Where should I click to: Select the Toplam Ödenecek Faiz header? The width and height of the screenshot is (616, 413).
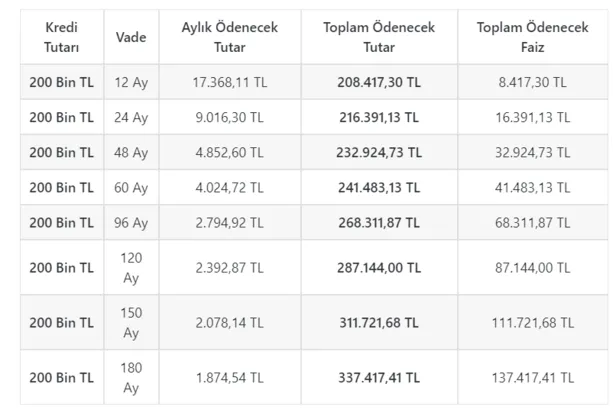pos(532,36)
